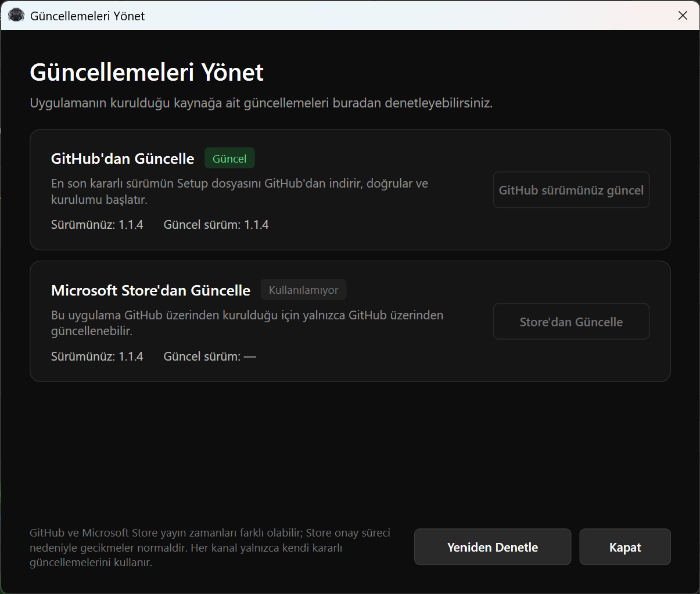Click the GitHub description 'En son kararlı sürümün'
Image resolution: width=700 pixels, height=594 pixels.
click(x=239, y=192)
